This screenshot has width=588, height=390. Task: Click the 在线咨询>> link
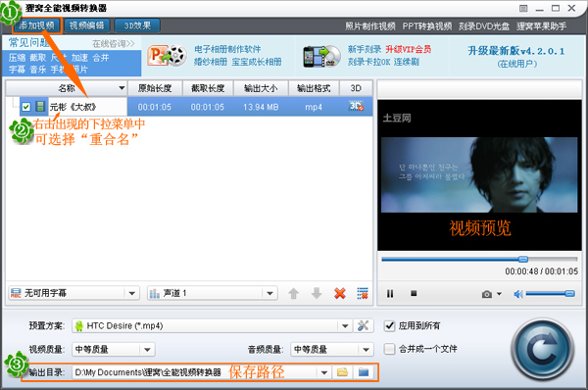click(x=114, y=44)
